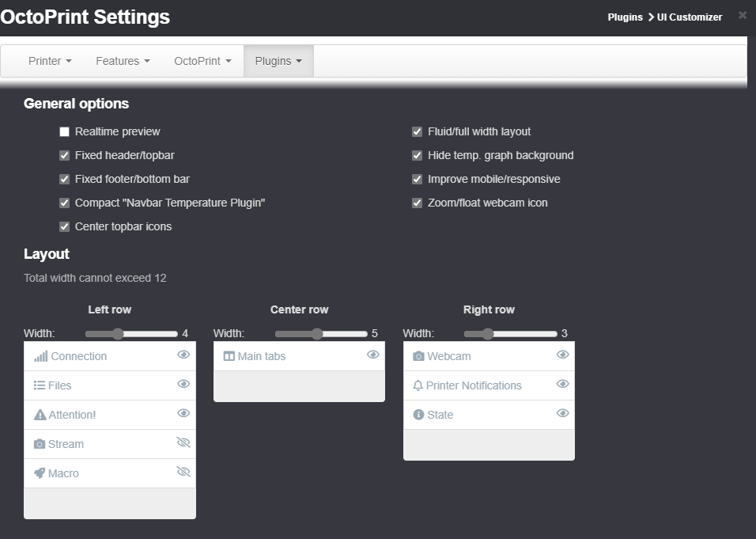This screenshot has width=756, height=539.
Task: Toggle the Webcam item visibility
Action: (563, 355)
